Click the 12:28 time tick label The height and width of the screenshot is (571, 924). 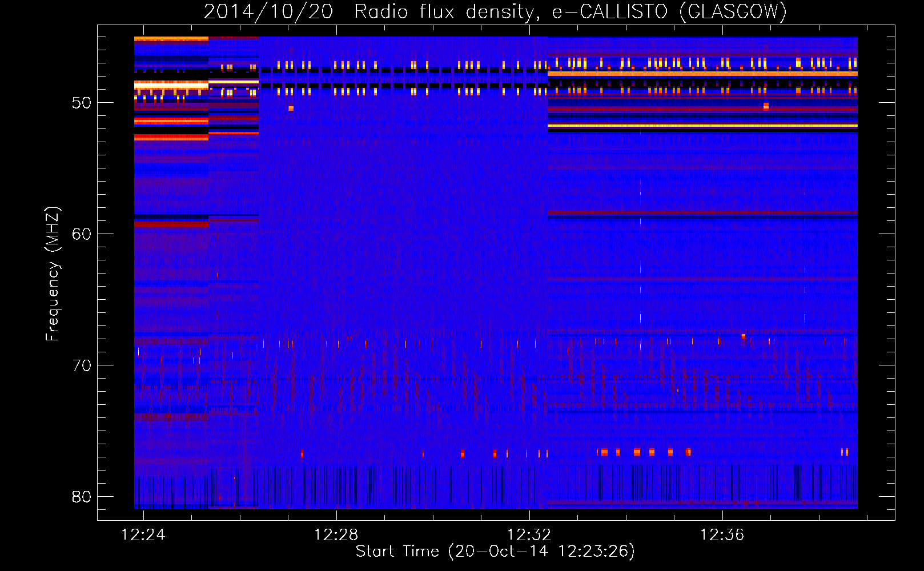[336, 534]
